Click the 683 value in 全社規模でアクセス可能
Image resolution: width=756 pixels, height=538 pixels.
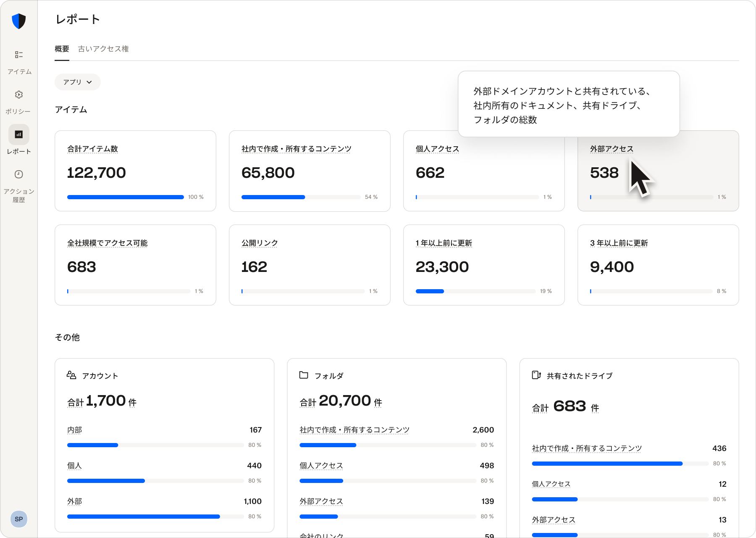[x=81, y=267]
